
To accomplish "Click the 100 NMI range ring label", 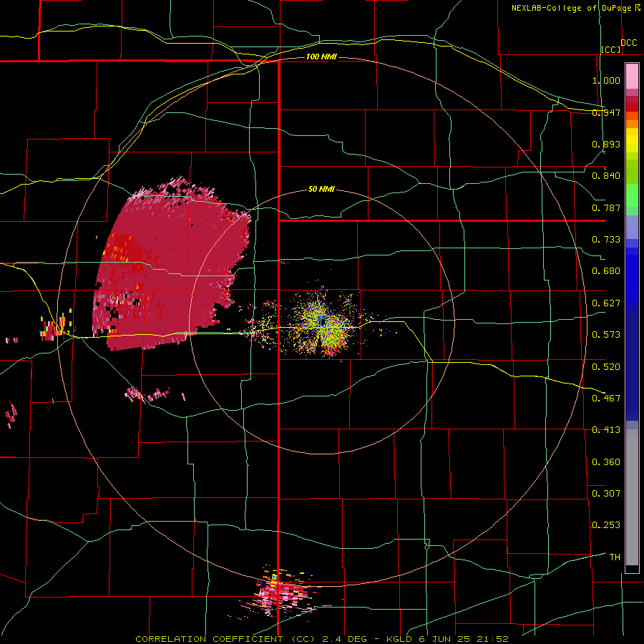I will click(x=321, y=57).
